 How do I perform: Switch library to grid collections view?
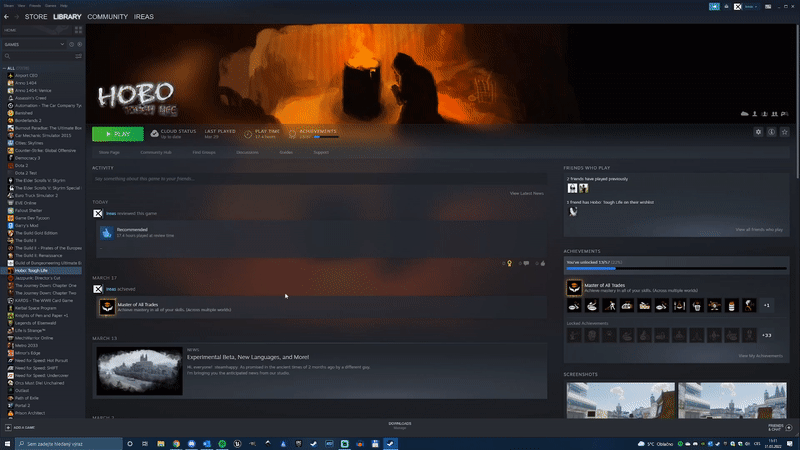[x=78, y=30]
